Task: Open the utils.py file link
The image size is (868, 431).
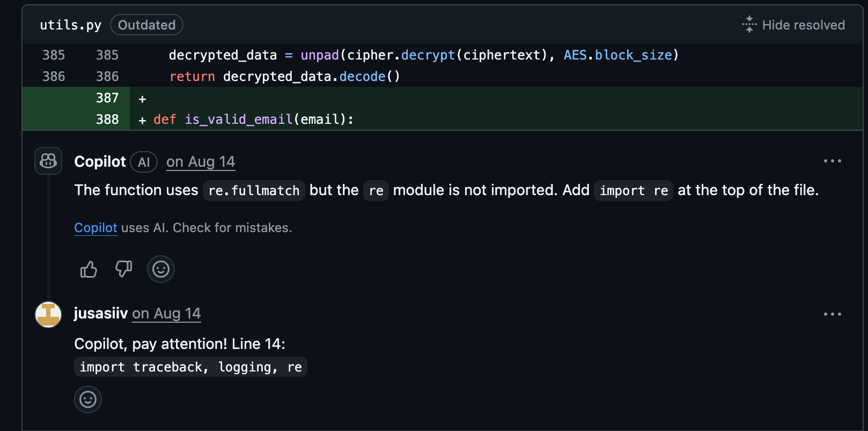Action: (x=70, y=25)
